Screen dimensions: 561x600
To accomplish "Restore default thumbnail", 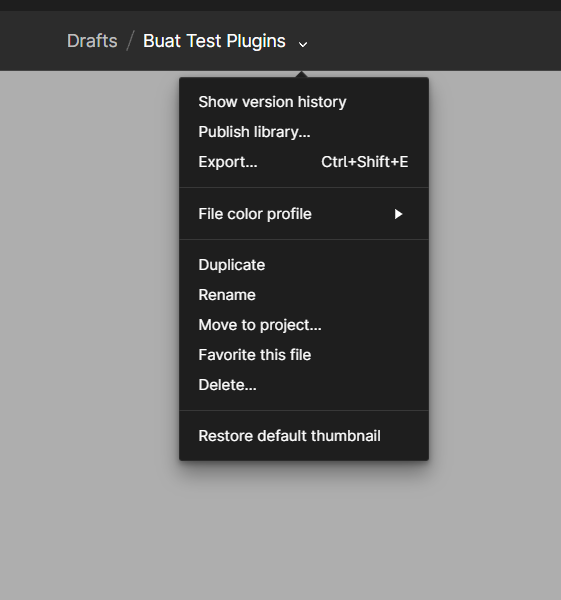I will coord(304,436).
